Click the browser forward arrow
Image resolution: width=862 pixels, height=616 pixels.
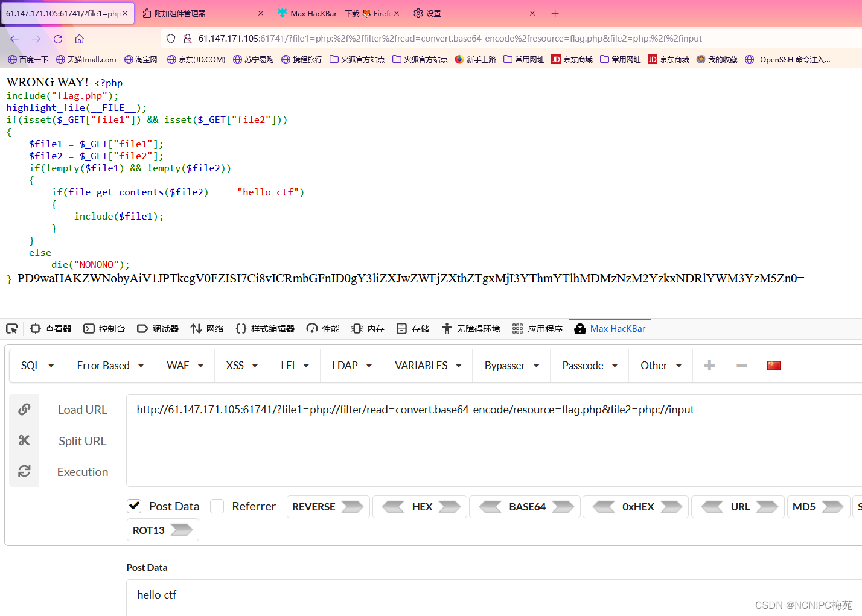click(36, 39)
